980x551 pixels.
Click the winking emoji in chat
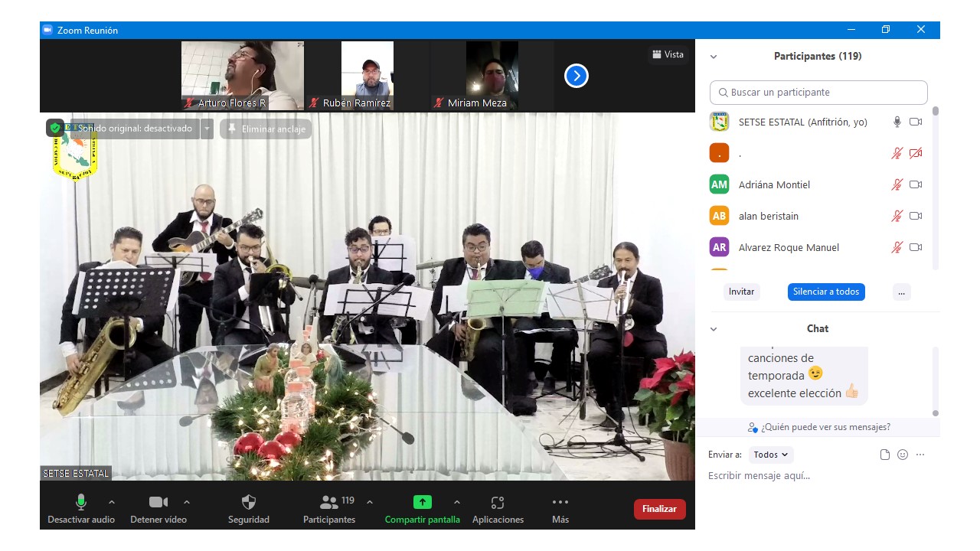815,374
